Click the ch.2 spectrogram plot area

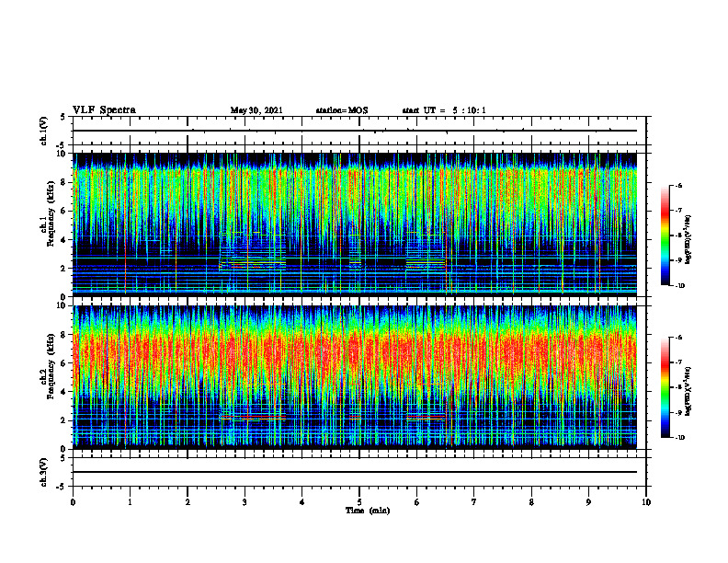point(355,377)
